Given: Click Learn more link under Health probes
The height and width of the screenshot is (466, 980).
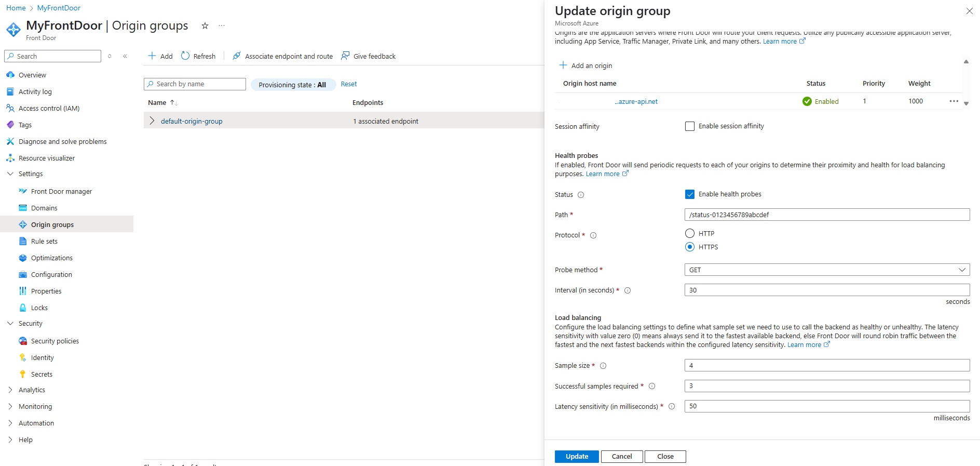Looking at the screenshot, I should pos(607,174).
